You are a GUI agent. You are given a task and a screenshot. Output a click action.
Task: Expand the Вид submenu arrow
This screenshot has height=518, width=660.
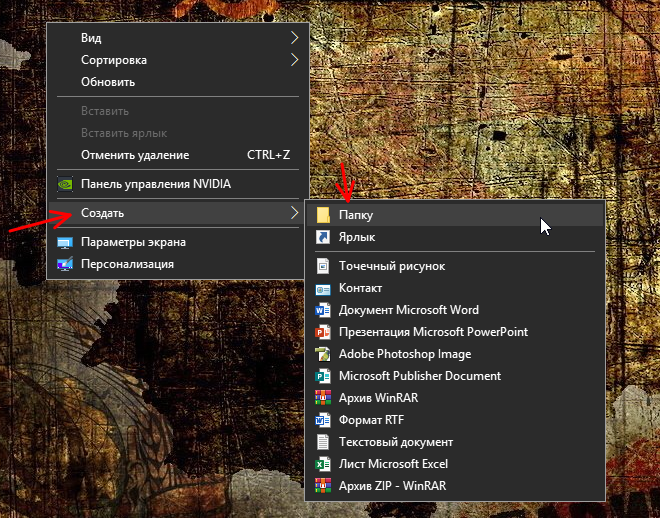click(295, 38)
